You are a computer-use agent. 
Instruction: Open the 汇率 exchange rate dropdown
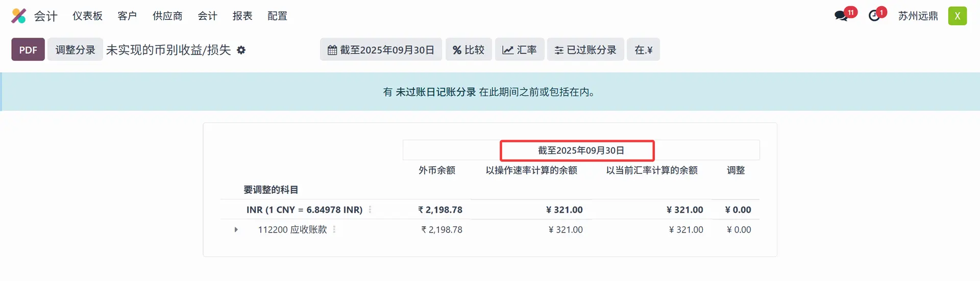519,49
